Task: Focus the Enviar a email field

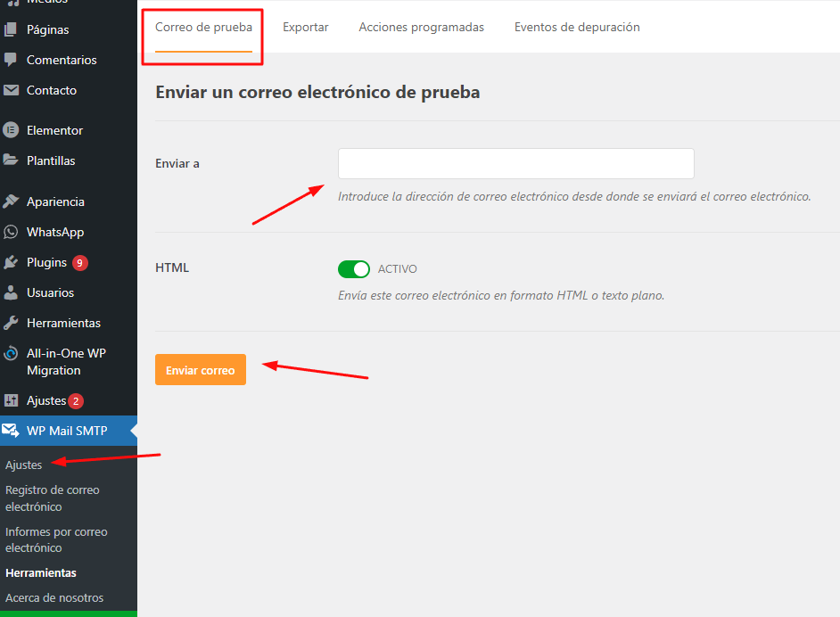Action: (516, 163)
